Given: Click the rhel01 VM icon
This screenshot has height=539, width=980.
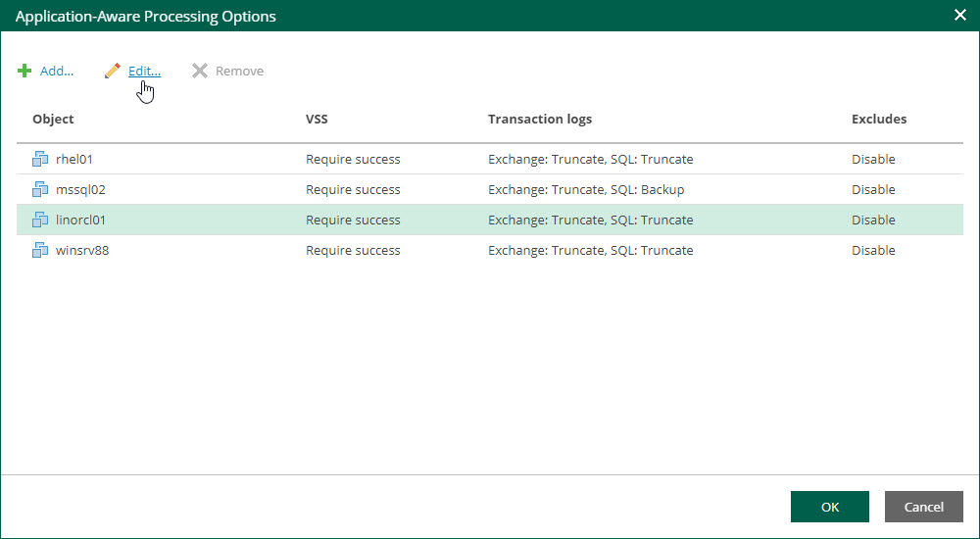Looking at the screenshot, I should tap(40, 160).
